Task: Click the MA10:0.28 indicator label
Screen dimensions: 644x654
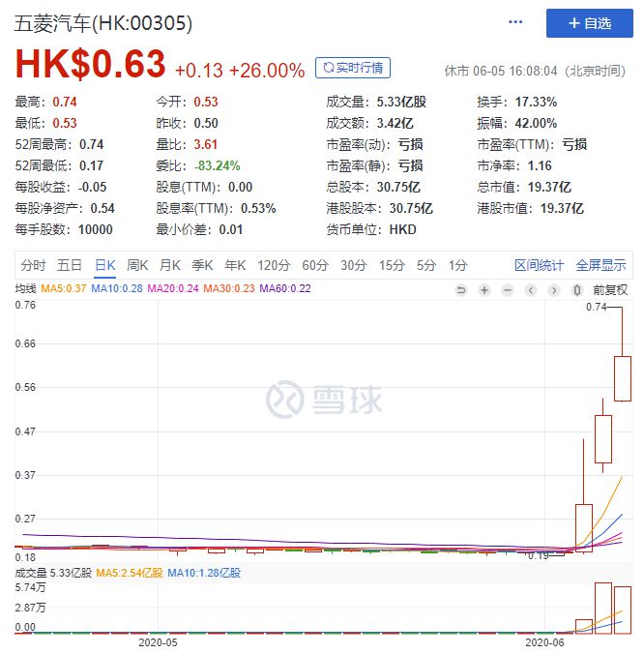Action: (x=117, y=288)
